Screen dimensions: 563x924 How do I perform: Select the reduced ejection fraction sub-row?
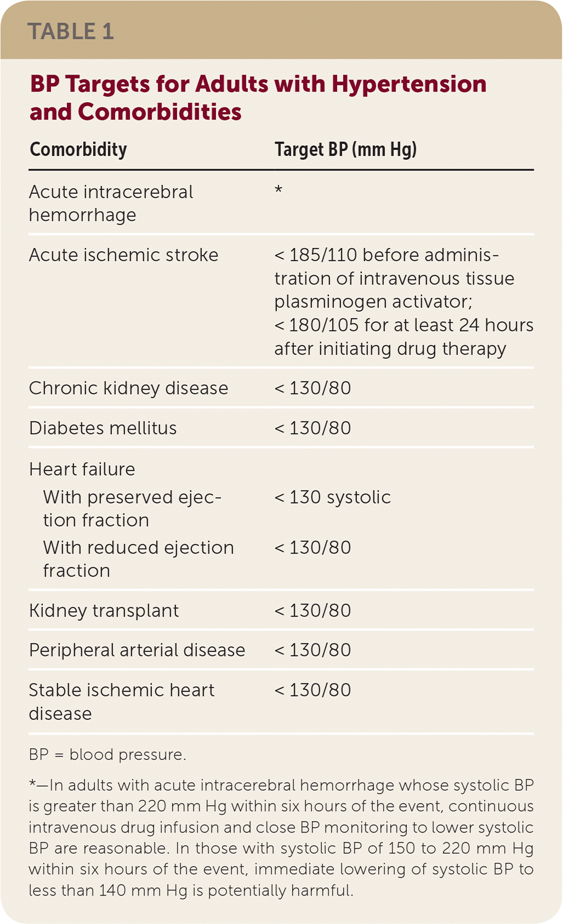[138, 558]
